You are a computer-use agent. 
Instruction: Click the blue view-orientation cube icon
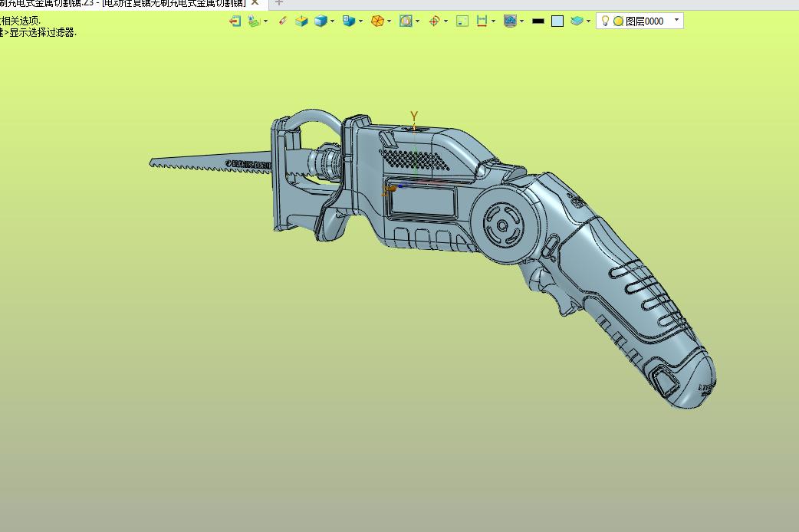point(349,21)
